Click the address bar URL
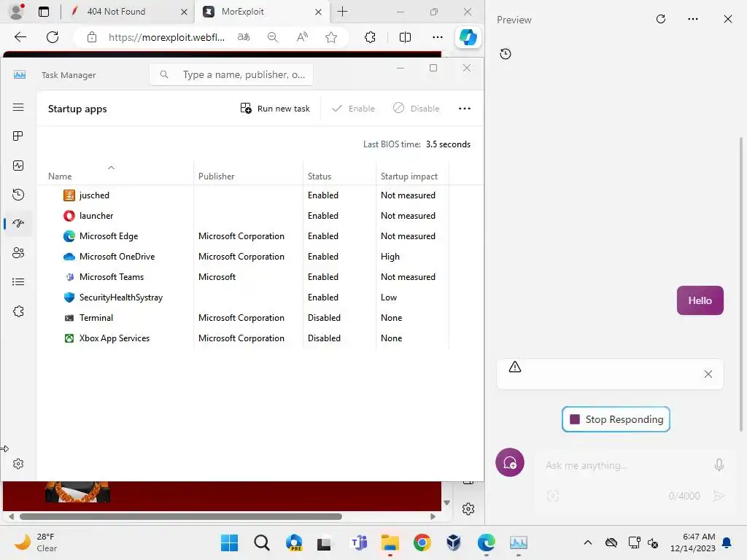This screenshot has height=560, width=747. (166, 37)
